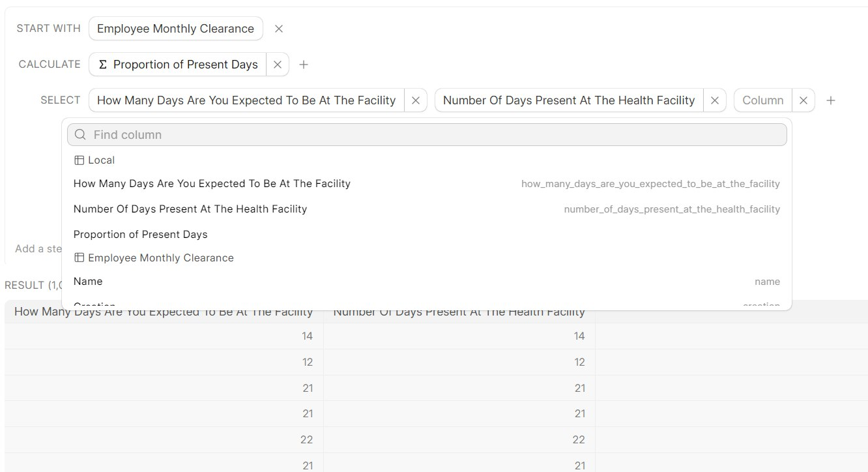Remove the Number Of Days Present column
This screenshot has height=472, width=868.
pyautogui.click(x=715, y=100)
